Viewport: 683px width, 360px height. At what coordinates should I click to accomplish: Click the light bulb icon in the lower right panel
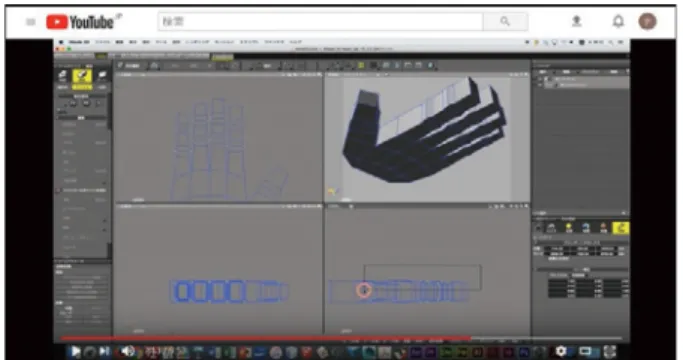pyautogui.click(x=568, y=228)
